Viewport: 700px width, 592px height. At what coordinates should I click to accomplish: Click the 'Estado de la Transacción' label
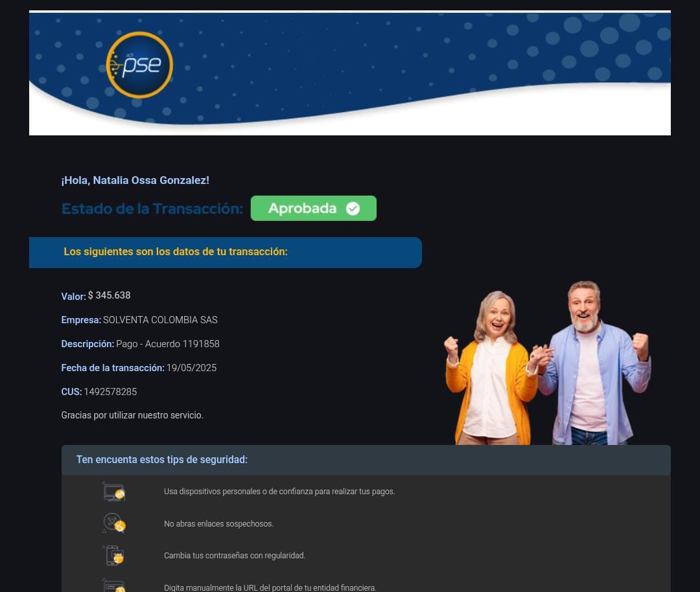coord(152,209)
